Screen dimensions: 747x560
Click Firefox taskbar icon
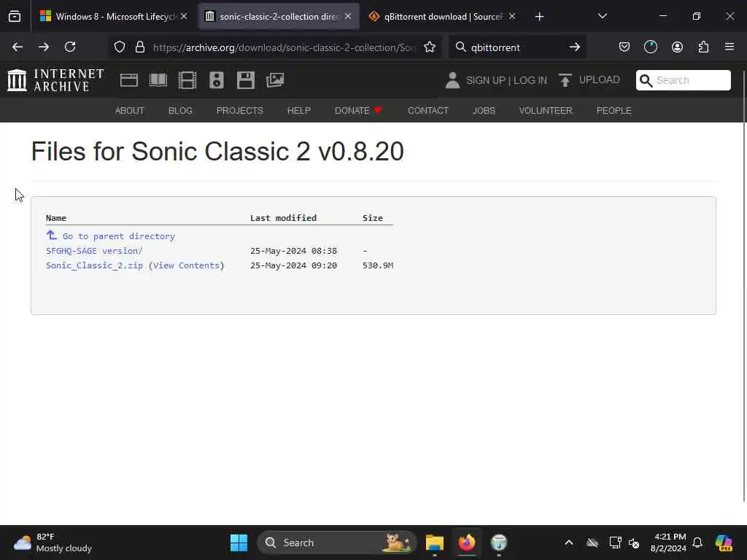467,542
